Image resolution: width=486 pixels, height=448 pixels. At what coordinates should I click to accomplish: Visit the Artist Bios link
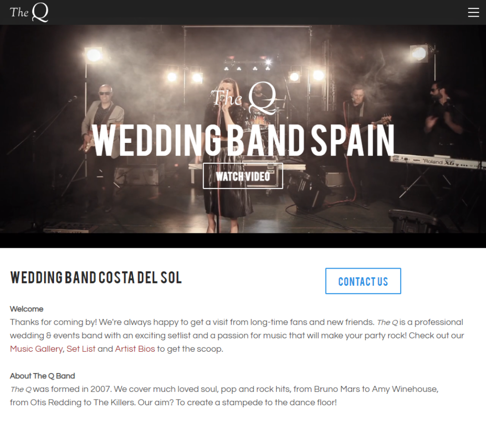click(135, 349)
